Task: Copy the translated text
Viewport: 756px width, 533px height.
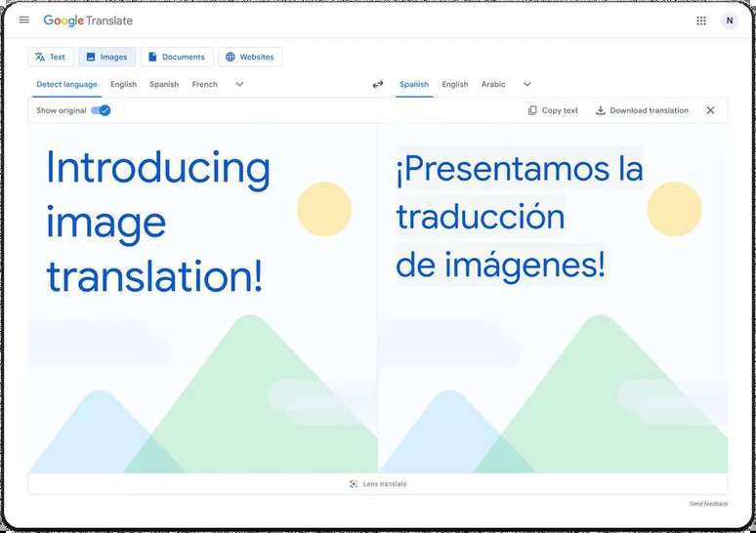Action: 553,110
